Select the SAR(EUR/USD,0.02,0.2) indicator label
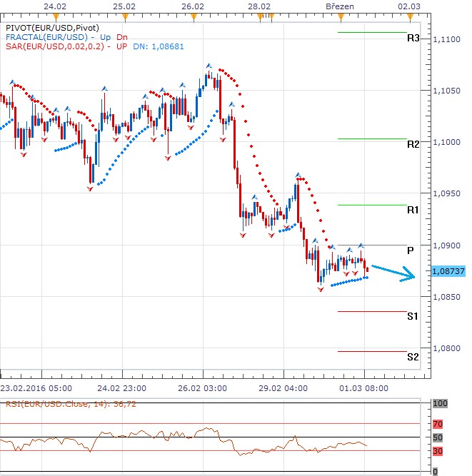472x476 pixels. point(54,46)
